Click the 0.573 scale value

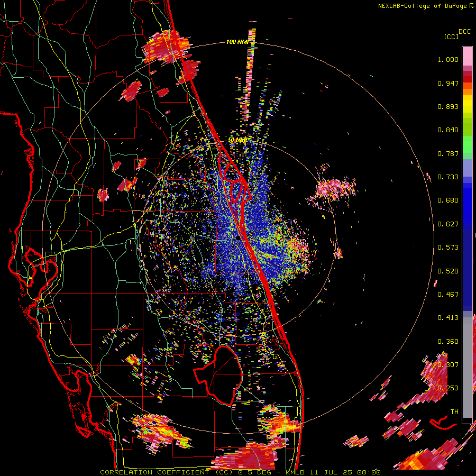point(448,248)
